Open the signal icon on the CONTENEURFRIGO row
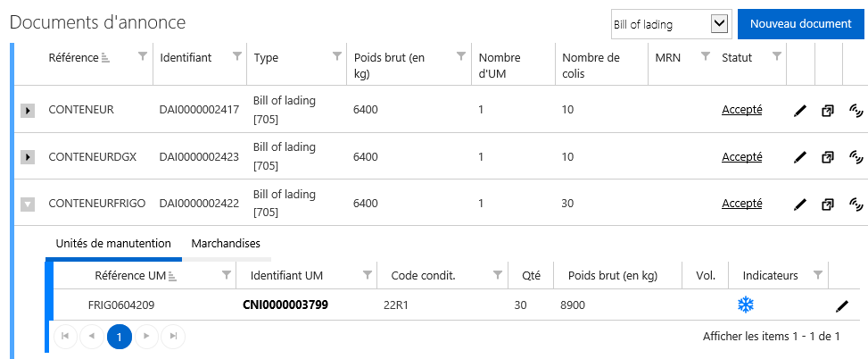This screenshot has height=359, width=868. pyautogui.click(x=856, y=205)
